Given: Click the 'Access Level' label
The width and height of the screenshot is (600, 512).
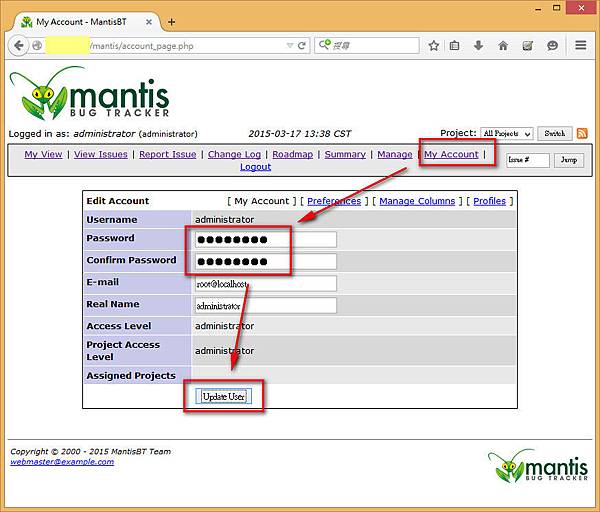Looking at the screenshot, I should pyautogui.click(x=119, y=326).
